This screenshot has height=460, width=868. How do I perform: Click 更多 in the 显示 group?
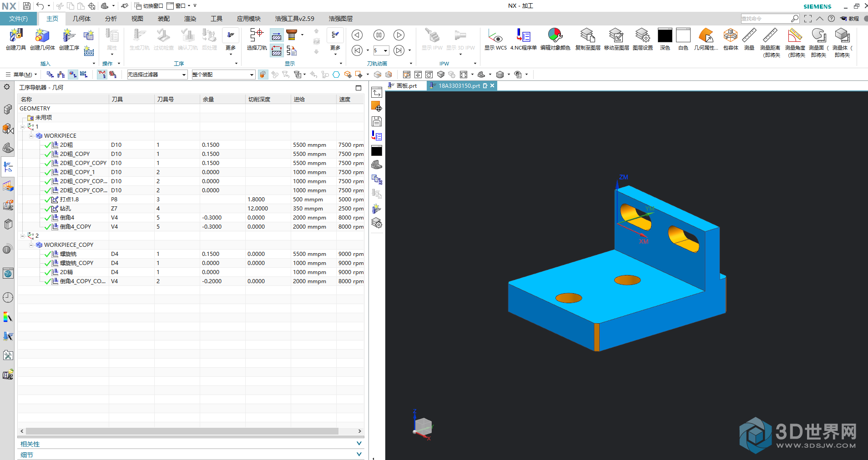(335, 41)
